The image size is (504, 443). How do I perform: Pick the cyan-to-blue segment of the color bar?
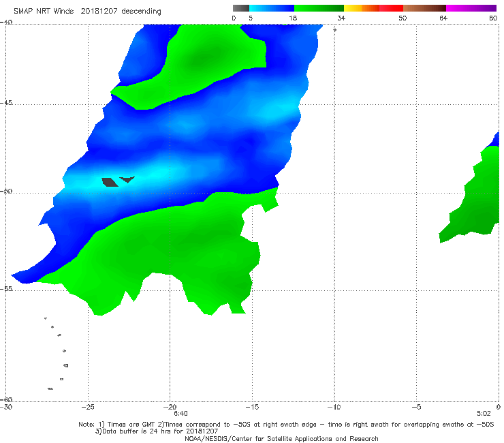pyautogui.click(x=272, y=8)
